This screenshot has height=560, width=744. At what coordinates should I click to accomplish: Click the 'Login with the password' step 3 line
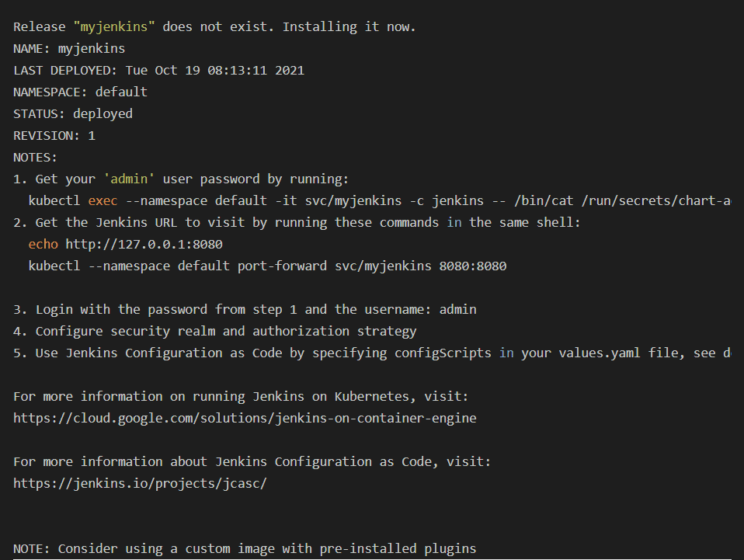coord(245,310)
